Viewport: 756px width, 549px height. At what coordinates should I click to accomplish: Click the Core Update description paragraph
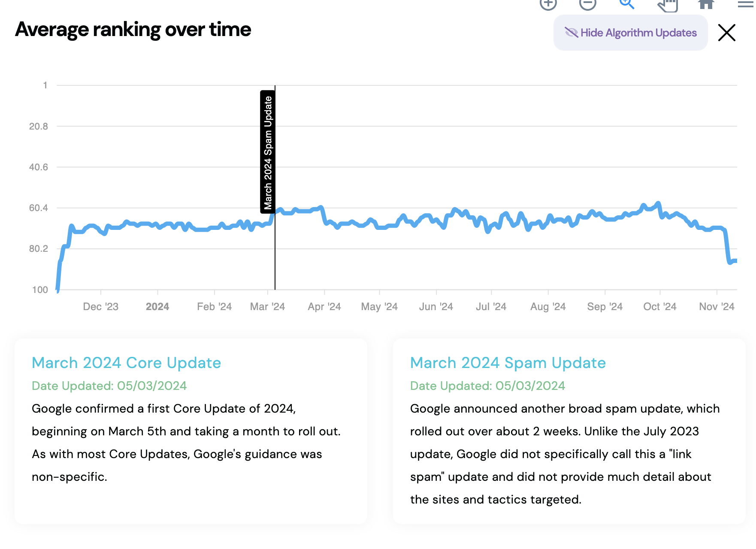pyautogui.click(x=186, y=442)
